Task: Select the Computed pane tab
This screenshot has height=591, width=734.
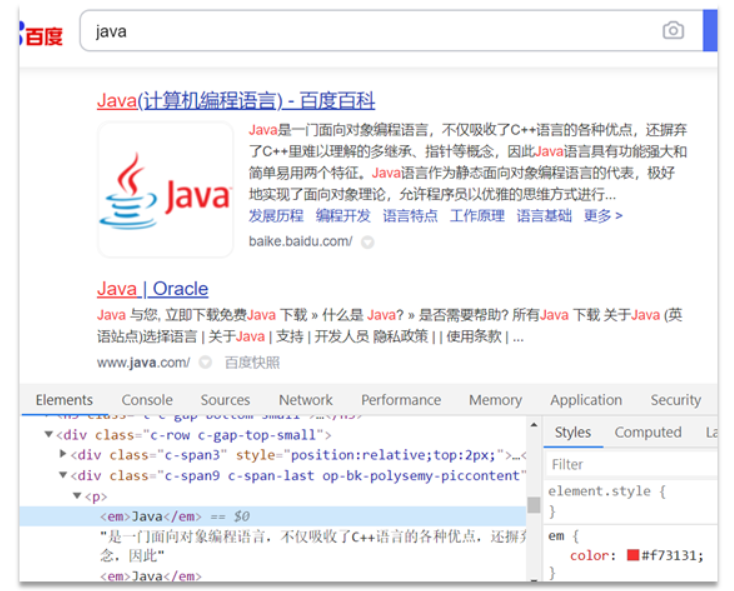Action: (x=648, y=432)
